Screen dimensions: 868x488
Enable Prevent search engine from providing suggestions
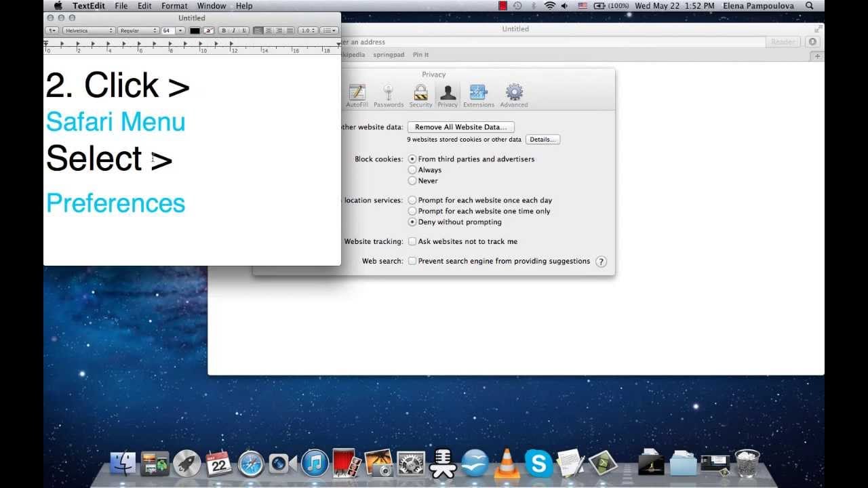pyautogui.click(x=412, y=261)
